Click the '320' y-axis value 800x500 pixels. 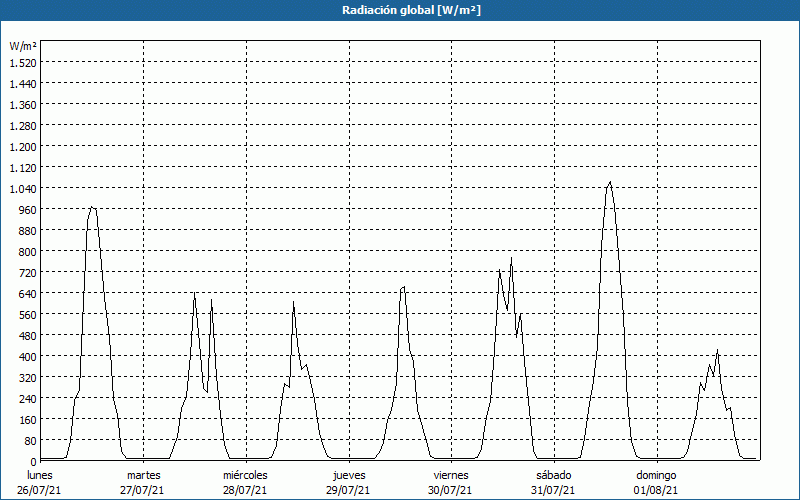pos(28,378)
